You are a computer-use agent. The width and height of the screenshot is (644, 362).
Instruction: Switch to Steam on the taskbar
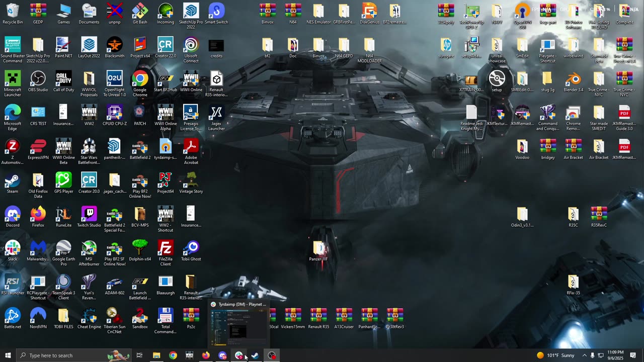[255, 355]
